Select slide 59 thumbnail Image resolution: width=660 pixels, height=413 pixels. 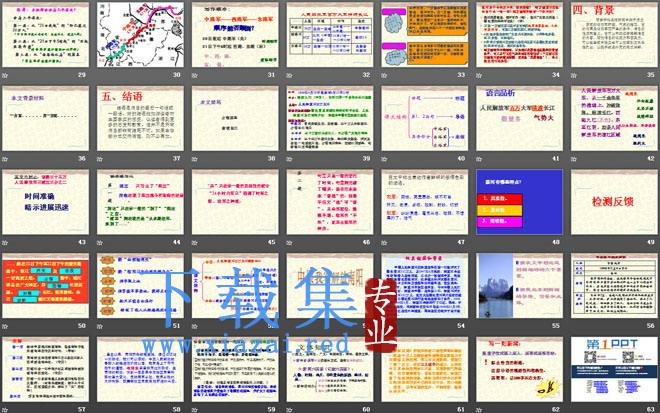[x=235, y=369]
